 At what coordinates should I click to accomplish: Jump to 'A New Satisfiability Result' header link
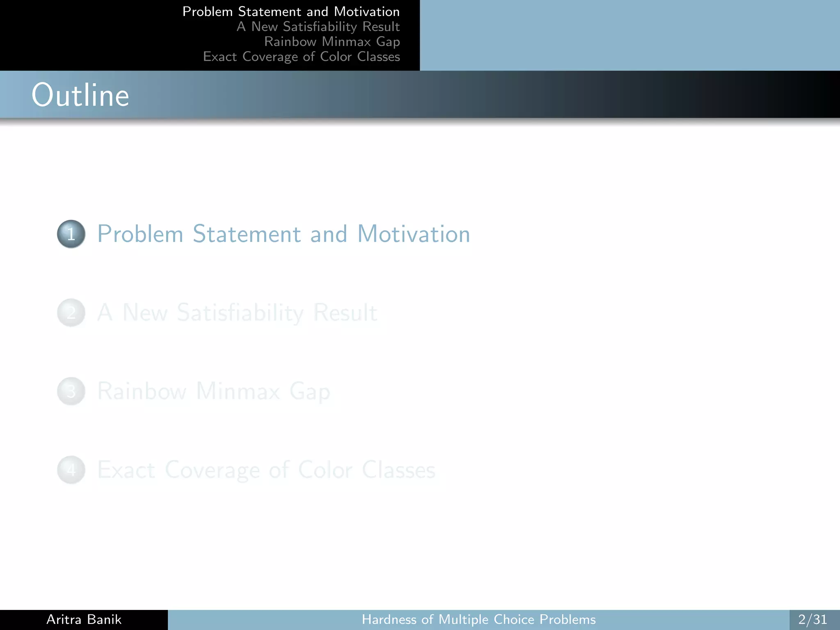[318, 27]
